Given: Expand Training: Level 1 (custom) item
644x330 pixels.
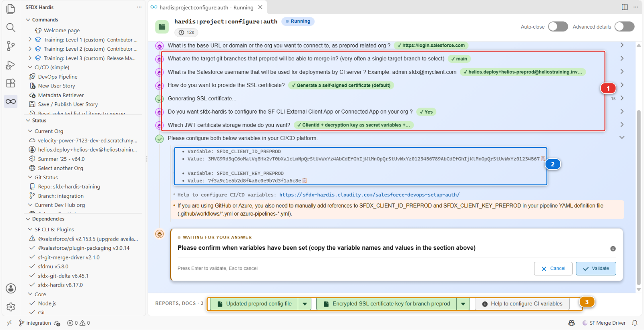Looking at the screenshot, I should tap(30, 39).
